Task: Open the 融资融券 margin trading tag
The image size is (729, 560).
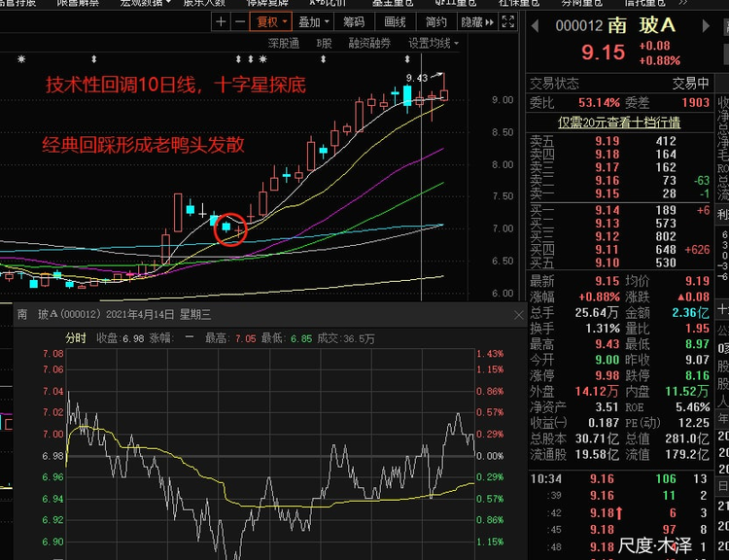Action: tap(369, 43)
